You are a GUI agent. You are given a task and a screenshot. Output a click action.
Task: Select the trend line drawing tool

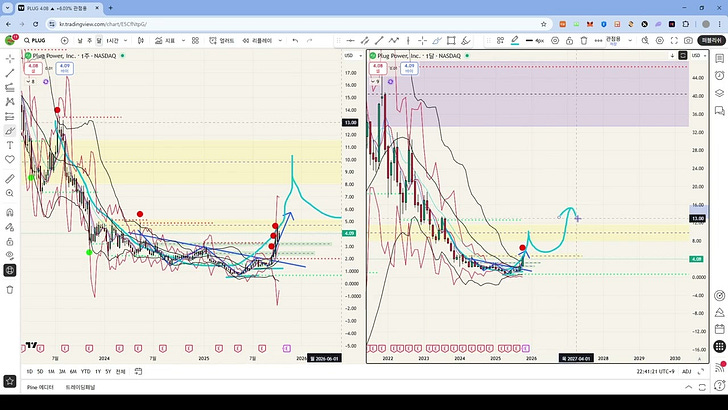tap(10, 72)
